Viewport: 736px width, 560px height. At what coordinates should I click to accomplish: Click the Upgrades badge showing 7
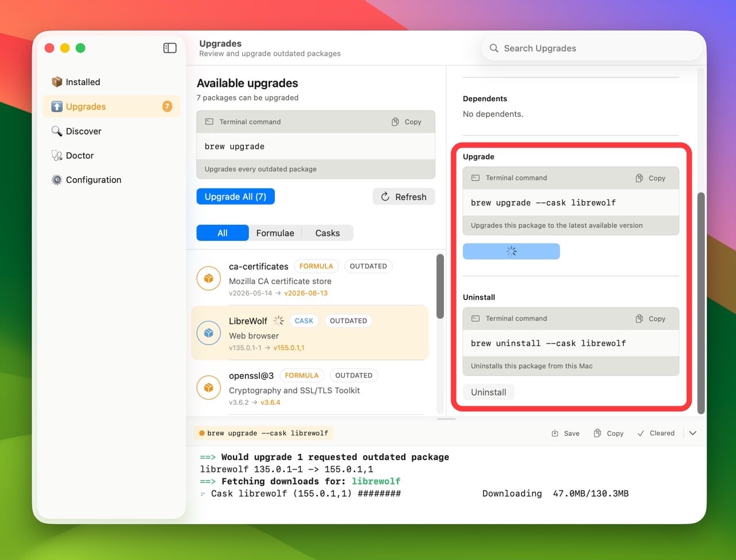(x=167, y=106)
